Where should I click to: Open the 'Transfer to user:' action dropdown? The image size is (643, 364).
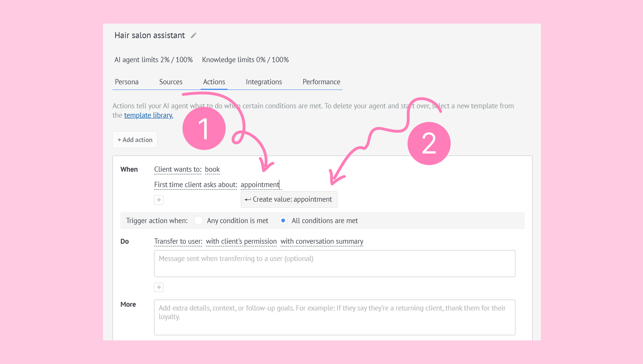click(x=178, y=241)
